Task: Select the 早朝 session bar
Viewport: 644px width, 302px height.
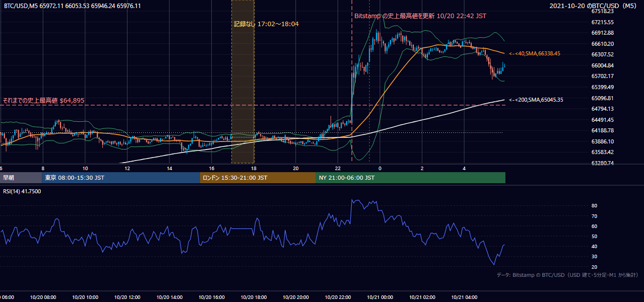Action: (x=21, y=178)
